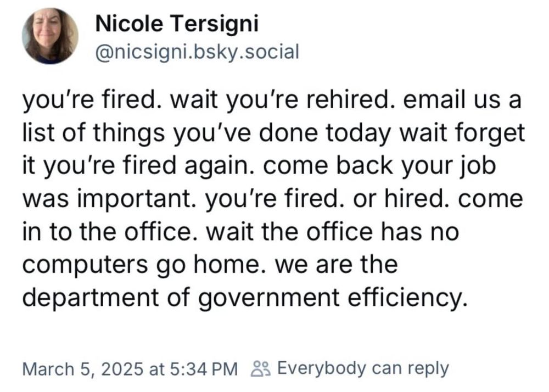Click the line starting "it you're fired again"
The height and width of the screenshot is (392, 549).
click(259, 166)
